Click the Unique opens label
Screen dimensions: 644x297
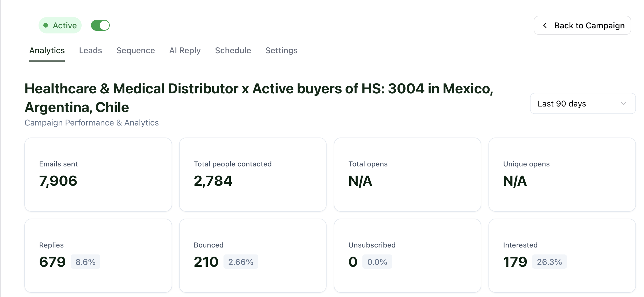pyautogui.click(x=526, y=164)
